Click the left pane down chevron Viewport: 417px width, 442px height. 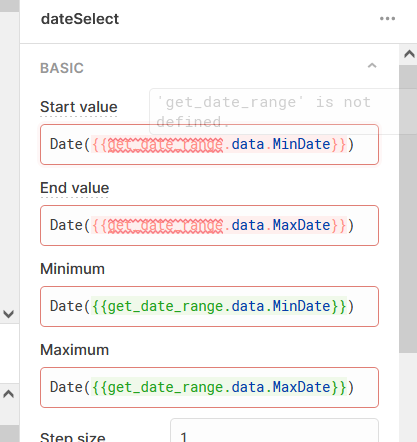click(8, 314)
